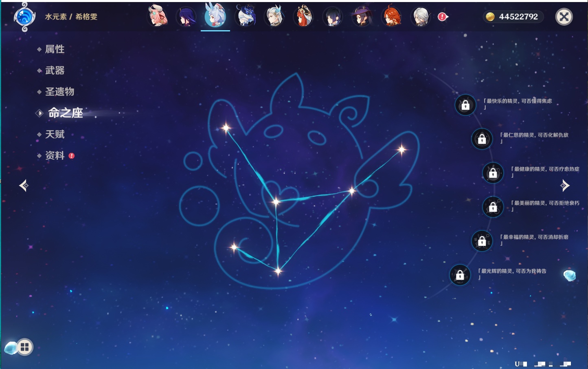Open locked constellation 最仁慈的精灵

coord(482,139)
